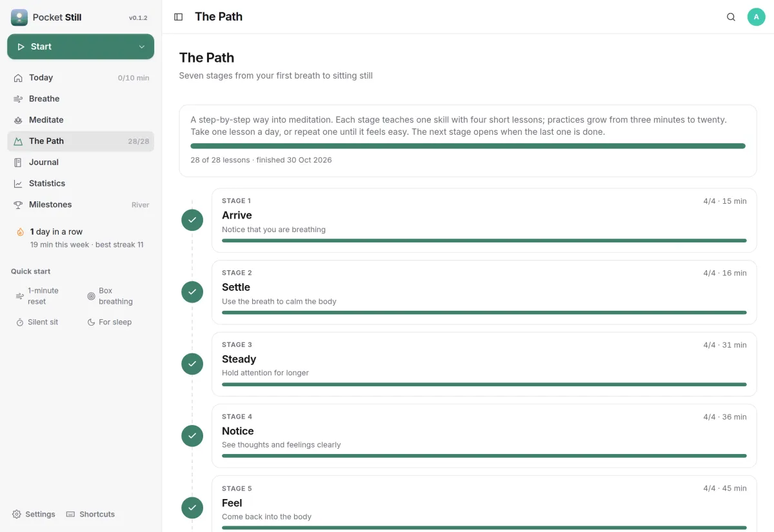Open the user avatar A menu
774x532 pixels.
(757, 17)
